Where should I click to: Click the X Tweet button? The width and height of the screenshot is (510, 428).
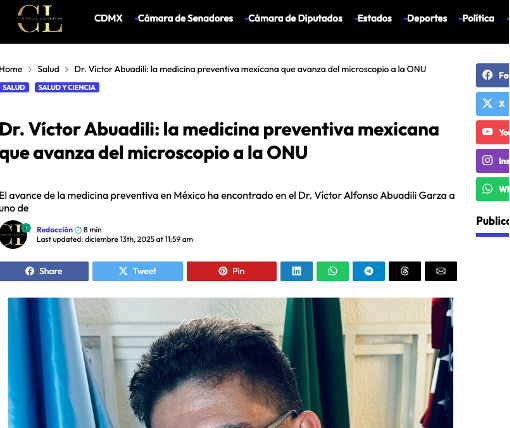tap(137, 271)
